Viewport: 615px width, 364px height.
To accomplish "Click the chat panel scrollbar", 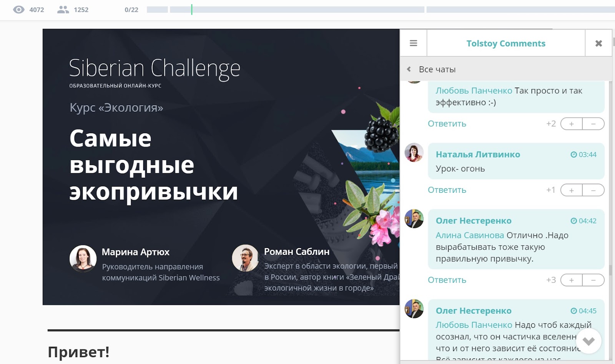I will [610, 270].
